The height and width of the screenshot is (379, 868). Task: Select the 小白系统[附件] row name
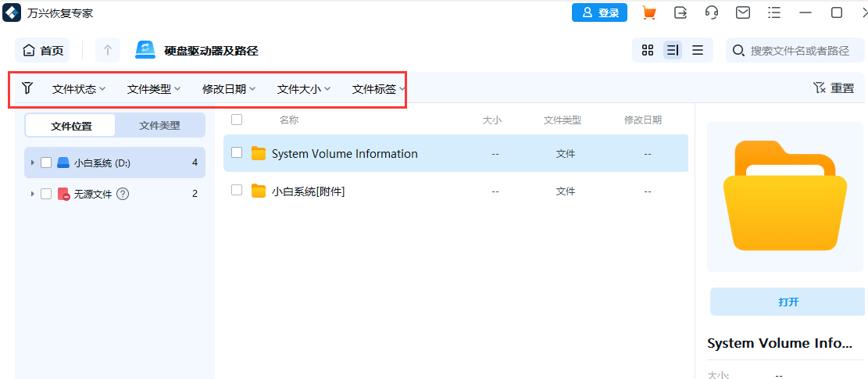click(309, 191)
